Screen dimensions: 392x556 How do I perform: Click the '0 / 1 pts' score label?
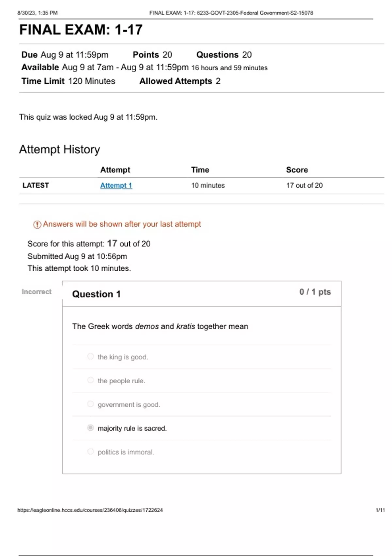[x=315, y=292]
